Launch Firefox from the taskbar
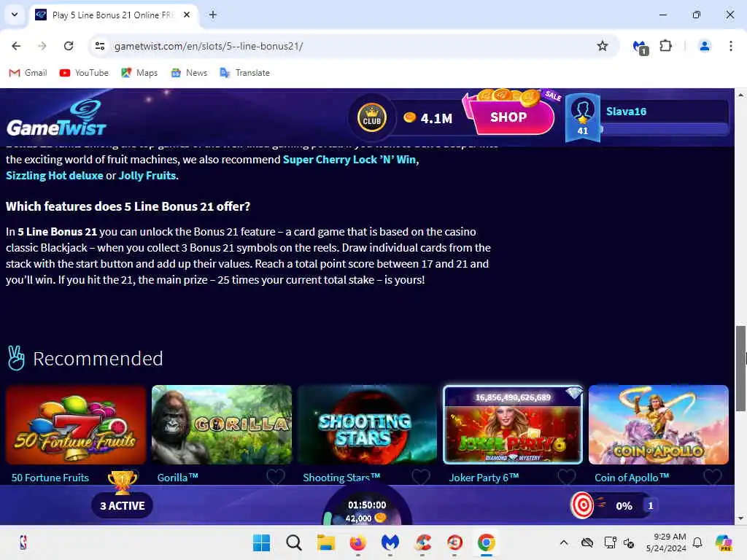This screenshot has width=747, height=560. pos(357,542)
